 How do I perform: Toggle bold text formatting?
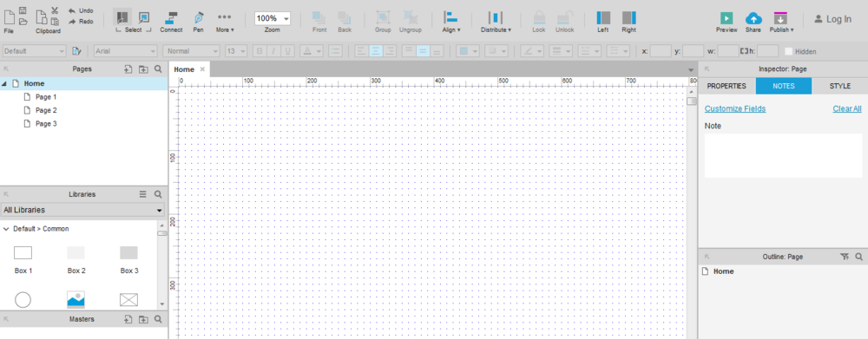pos(259,51)
